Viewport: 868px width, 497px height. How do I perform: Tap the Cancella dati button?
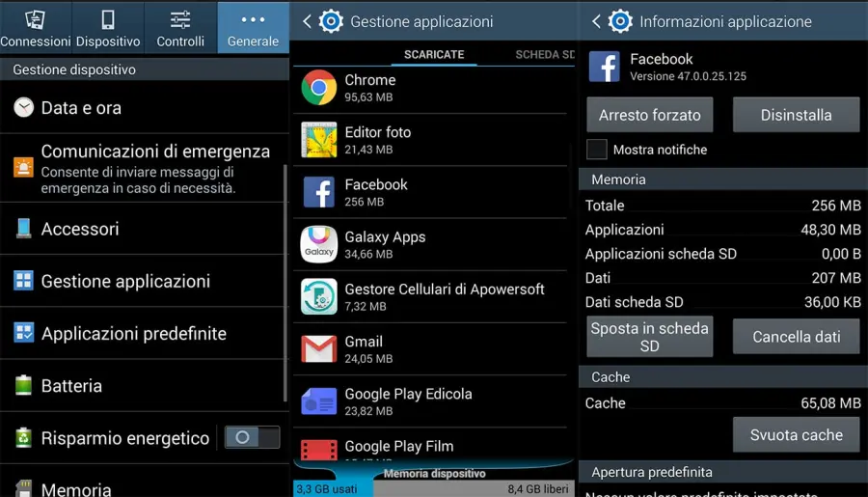coord(796,337)
